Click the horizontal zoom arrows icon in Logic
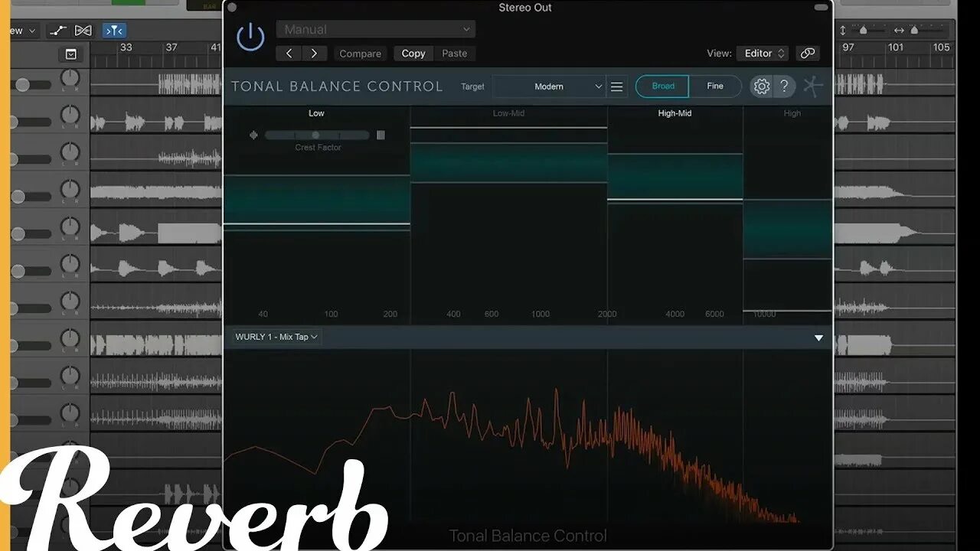This screenshot has width=980, height=551. pyautogui.click(x=899, y=31)
